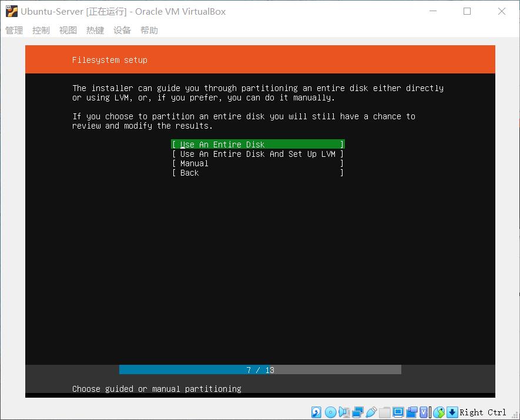Screen dimensions: 520x420
Task: Click the recording status icon in VirtualBox
Action: [411, 412]
